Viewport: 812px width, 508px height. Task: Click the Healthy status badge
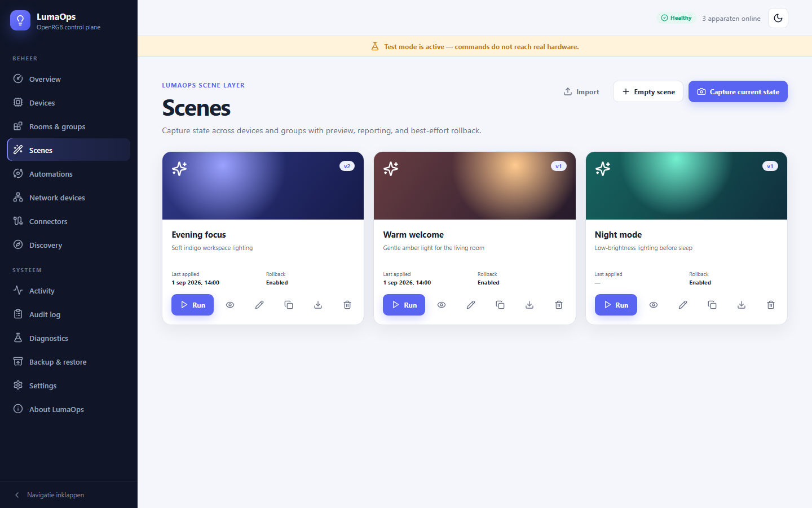[x=676, y=18]
